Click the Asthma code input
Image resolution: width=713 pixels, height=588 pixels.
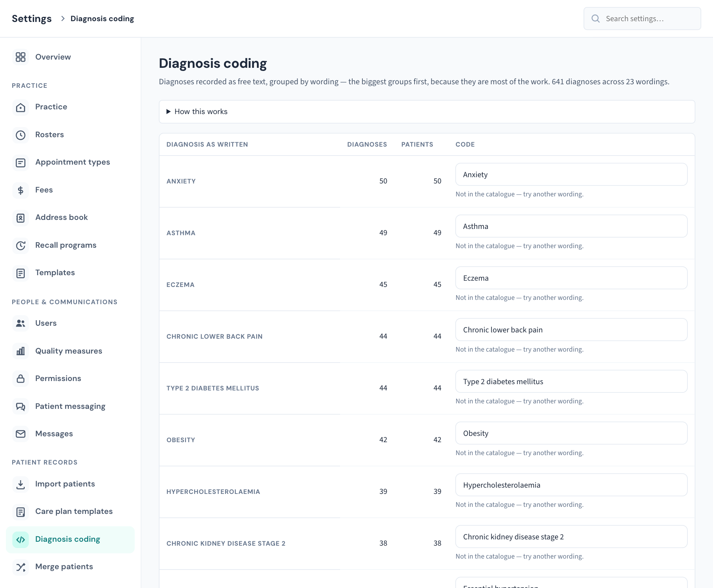point(571,226)
